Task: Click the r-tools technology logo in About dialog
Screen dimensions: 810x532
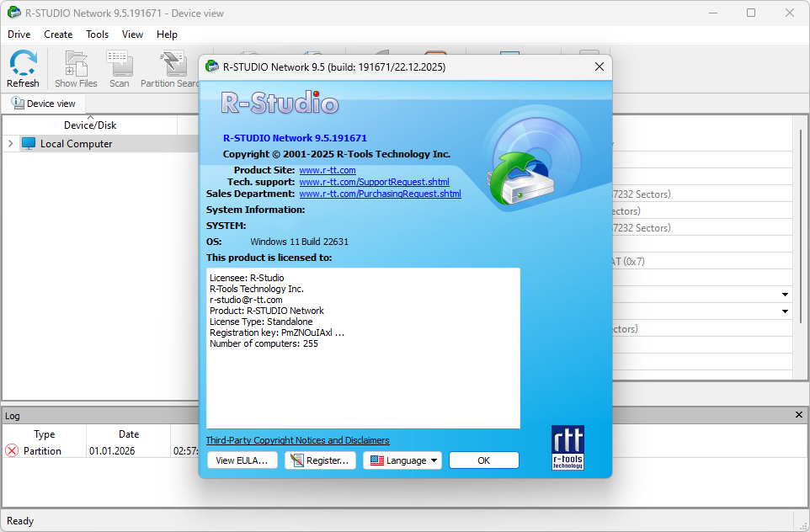Action: click(x=568, y=447)
